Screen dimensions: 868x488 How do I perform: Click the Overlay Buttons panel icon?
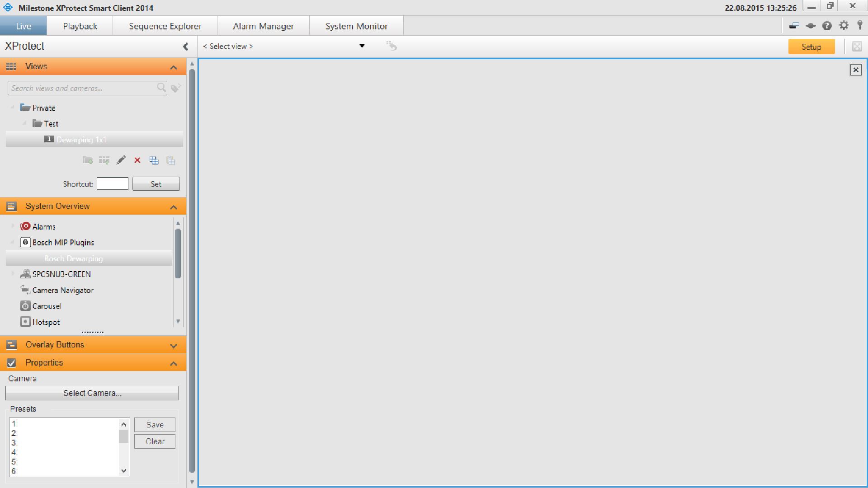pos(11,345)
